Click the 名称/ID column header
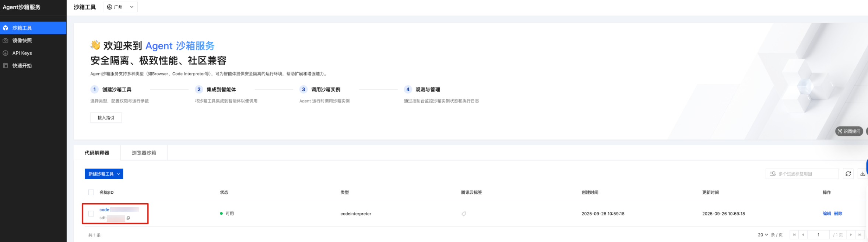 [106, 192]
